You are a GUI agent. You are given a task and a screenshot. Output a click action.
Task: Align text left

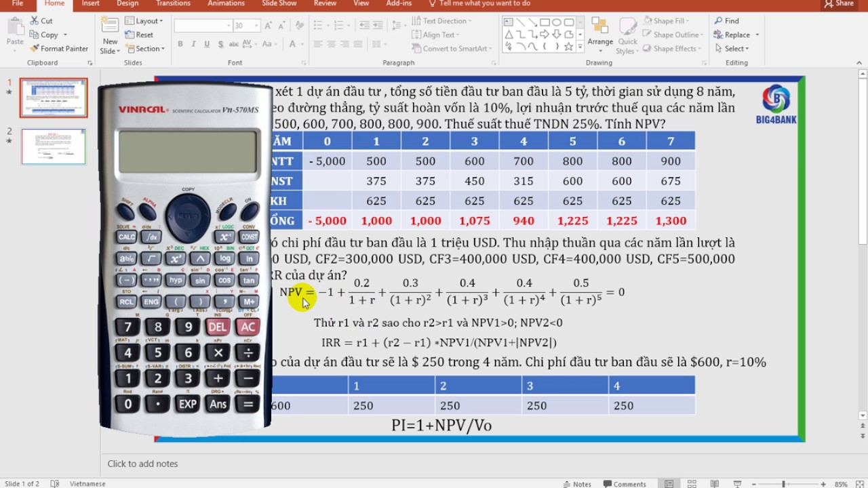[319, 44]
